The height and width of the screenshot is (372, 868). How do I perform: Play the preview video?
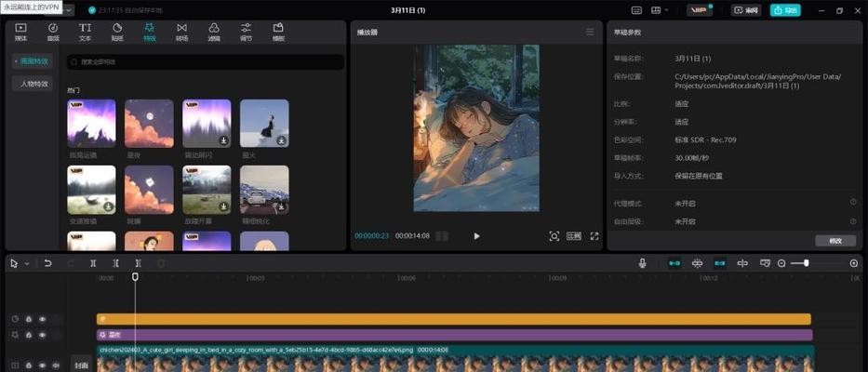click(476, 236)
